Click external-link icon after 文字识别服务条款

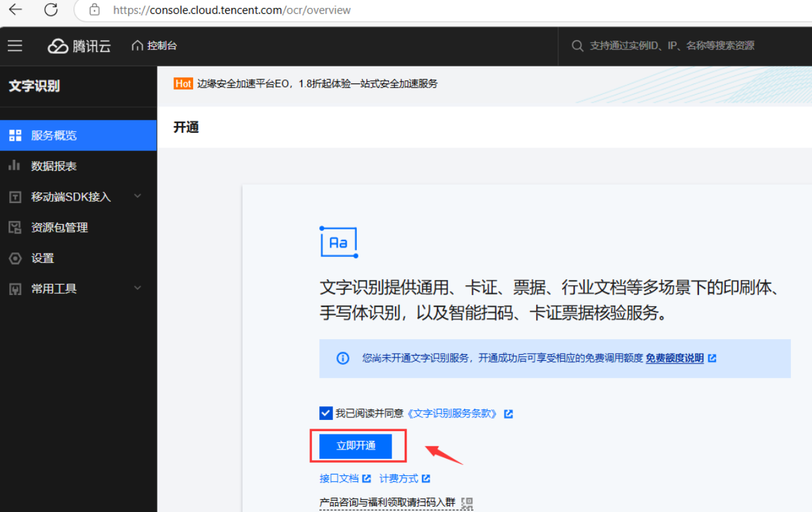508,413
